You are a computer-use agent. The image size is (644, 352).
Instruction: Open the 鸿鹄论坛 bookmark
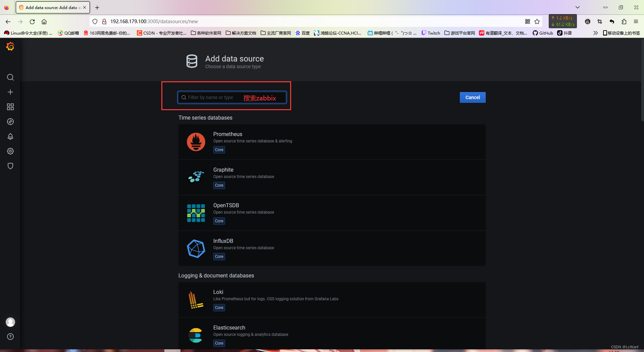tap(338, 33)
